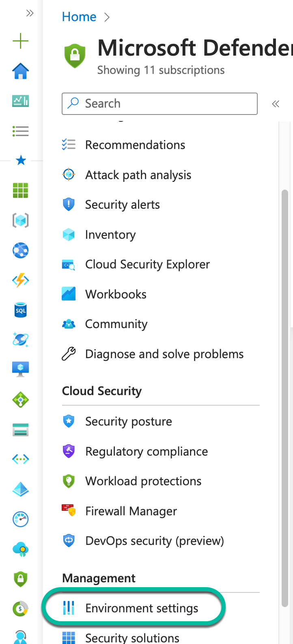Open Storage accounts icon
This screenshot has height=644, width=293.
pyautogui.click(x=21, y=430)
